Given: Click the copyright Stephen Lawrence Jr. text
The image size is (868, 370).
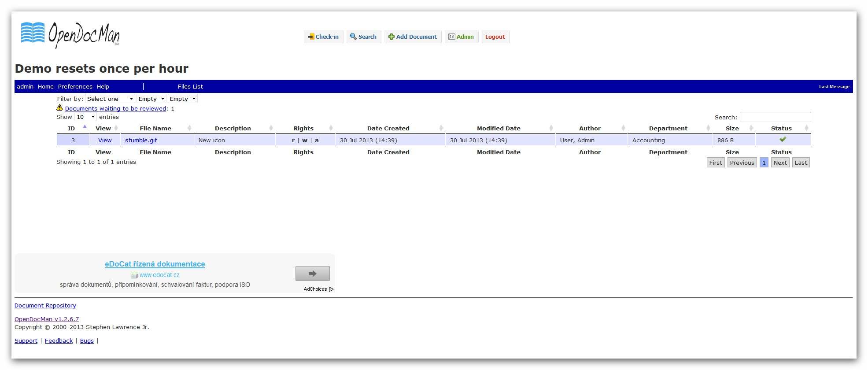Looking at the screenshot, I should 82,327.
